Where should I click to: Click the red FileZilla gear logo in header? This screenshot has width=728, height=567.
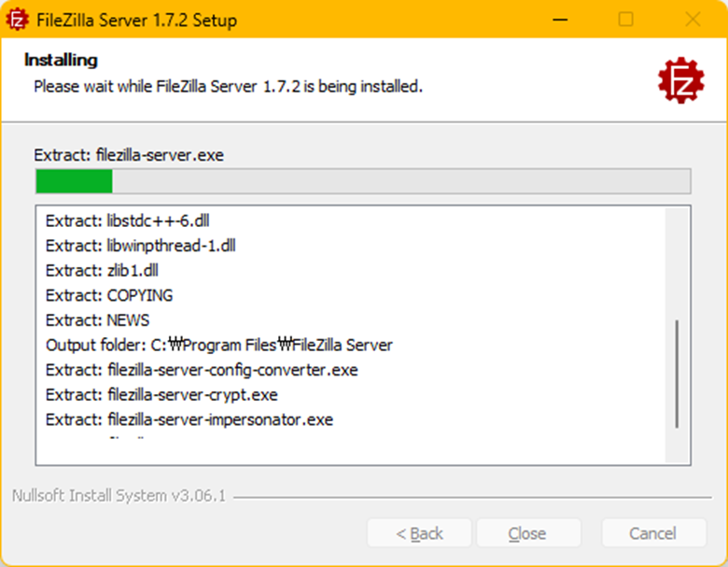coord(680,80)
